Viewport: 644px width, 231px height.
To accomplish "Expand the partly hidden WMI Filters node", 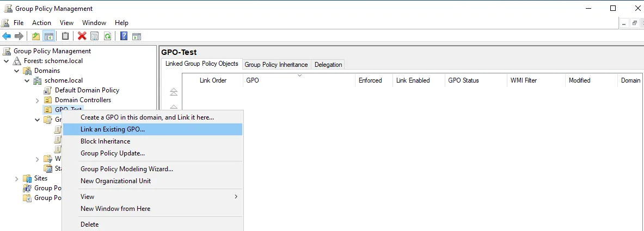I will (37, 159).
